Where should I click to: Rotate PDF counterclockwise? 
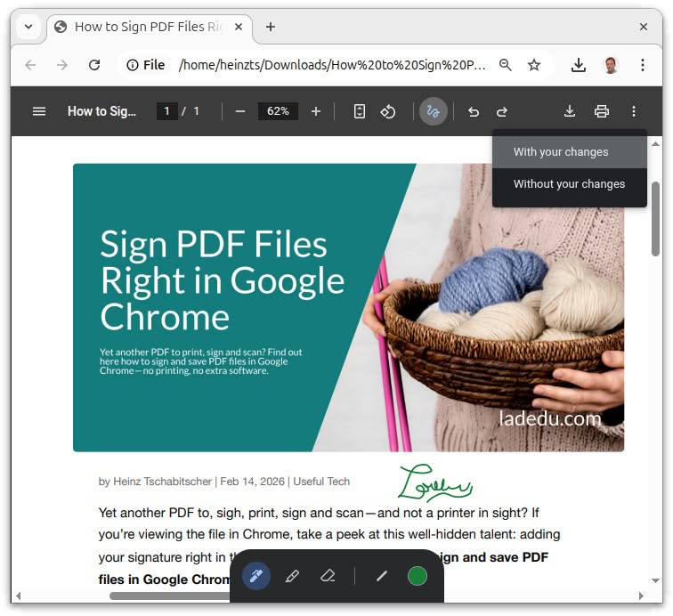388,111
